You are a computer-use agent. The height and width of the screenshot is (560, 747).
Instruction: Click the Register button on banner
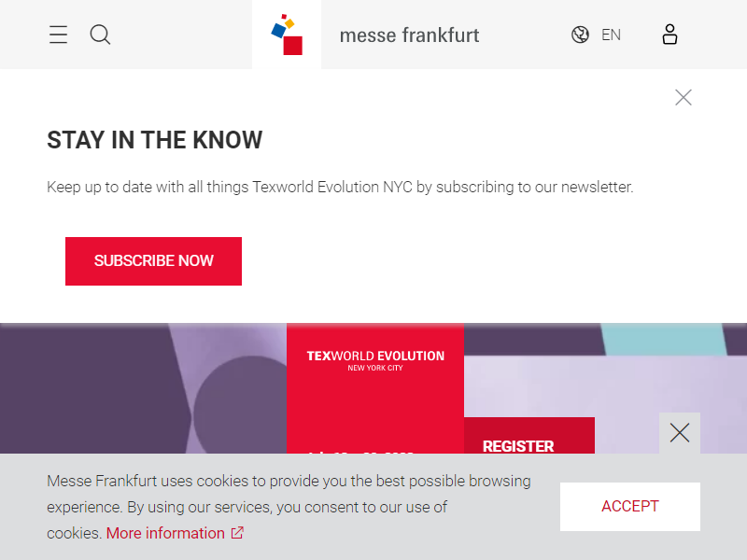click(529, 436)
